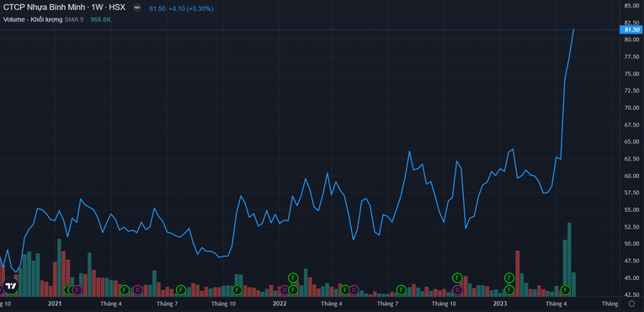Open the F marker right of Tháng 4 2022
644x312 pixels.
tap(345, 290)
